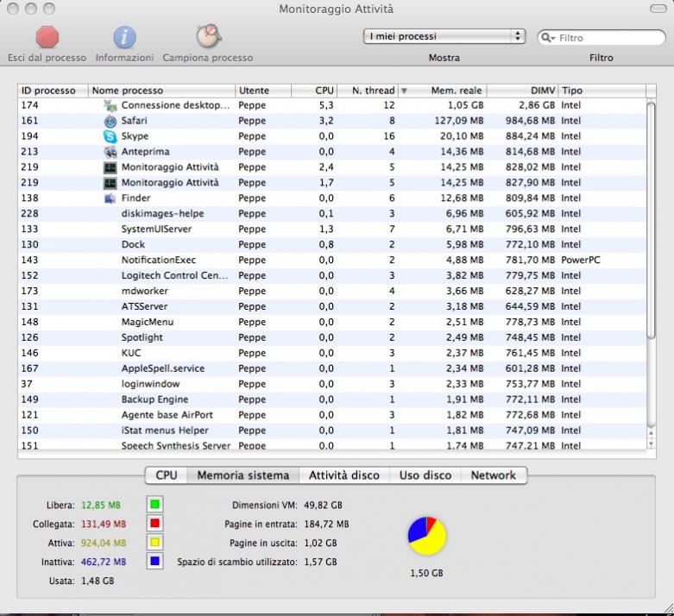The image size is (674, 616).
Task: Click the toolbar toggle pill button
Action: (658, 9)
